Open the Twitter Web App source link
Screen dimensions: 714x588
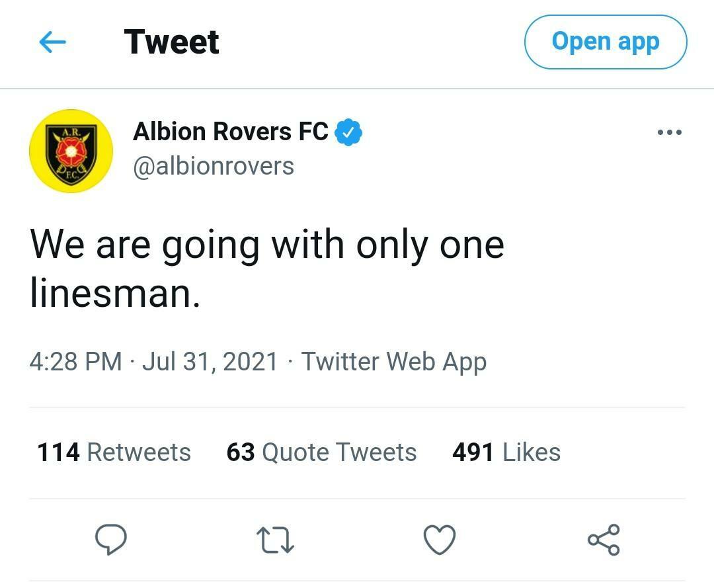click(x=394, y=362)
